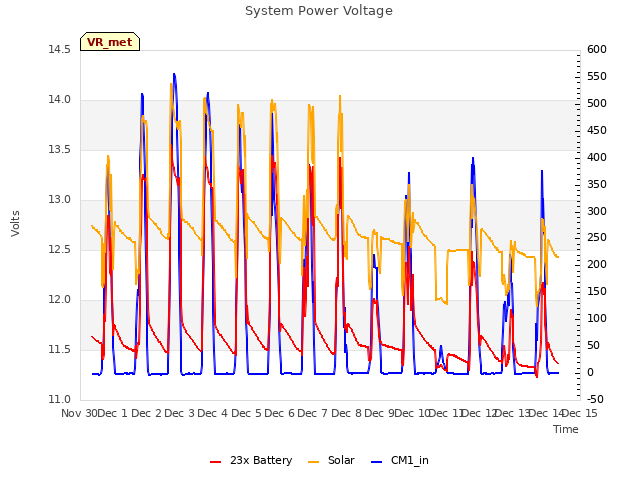Click the blue CM1_in legend swatch

(376, 462)
